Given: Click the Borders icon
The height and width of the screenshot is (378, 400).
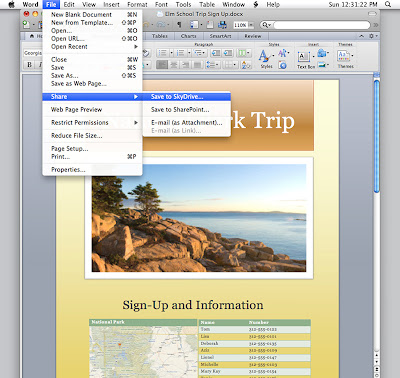Looking at the screenshot, I should click(230, 65).
